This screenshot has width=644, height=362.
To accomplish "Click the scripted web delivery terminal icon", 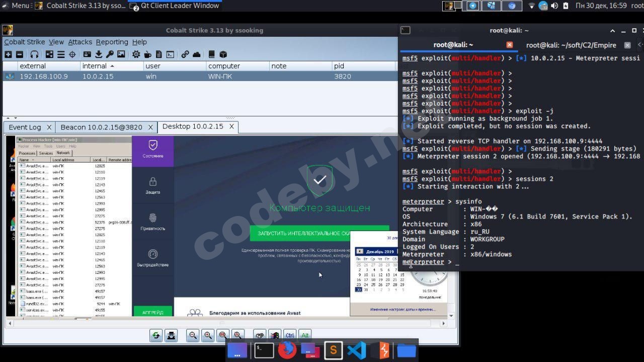I will coord(171,54).
